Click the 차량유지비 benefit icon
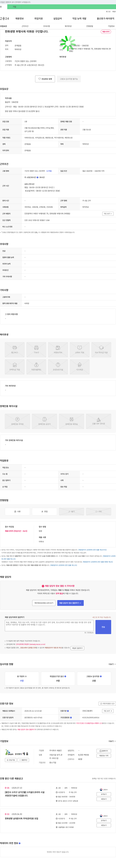This screenshot has width=116, height=868. pyautogui.click(x=58, y=350)
